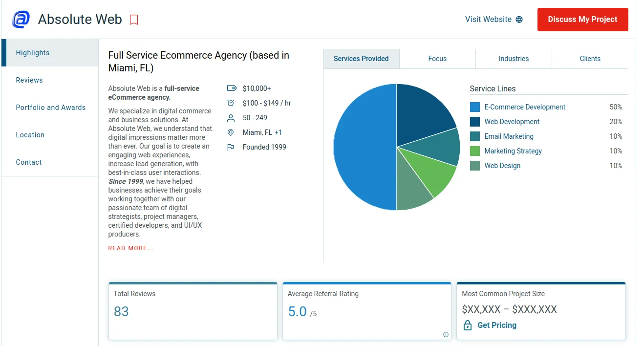Click the Most Common Project Size label
This screenshot has width=644, height=346.
point(503,294)
